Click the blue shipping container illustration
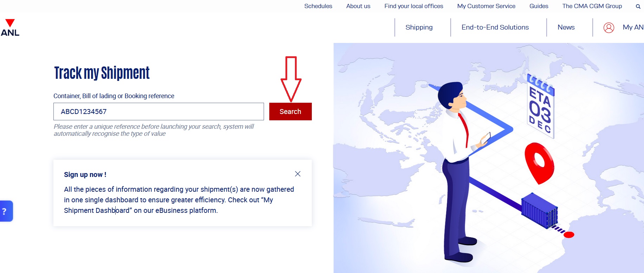Image resolution: width=644 pixels, height=273 pixels. tap(540, 211)
